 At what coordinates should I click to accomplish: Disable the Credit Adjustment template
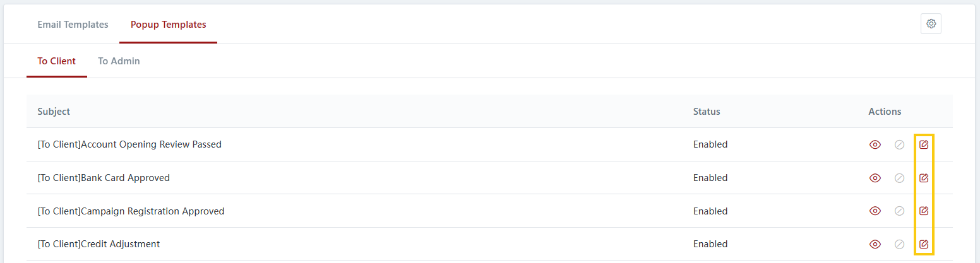(x=900, y=244)
